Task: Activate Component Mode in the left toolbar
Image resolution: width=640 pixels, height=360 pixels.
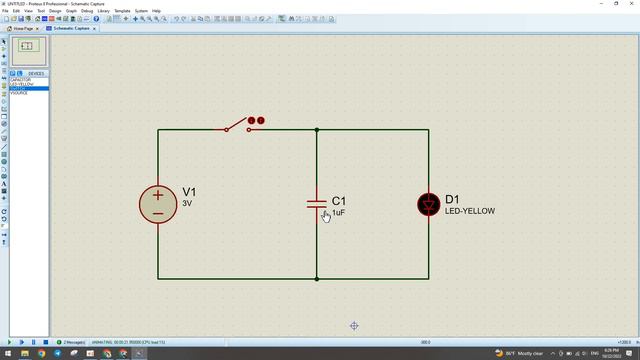Action: pyautogui.click(x=4, y=49)
